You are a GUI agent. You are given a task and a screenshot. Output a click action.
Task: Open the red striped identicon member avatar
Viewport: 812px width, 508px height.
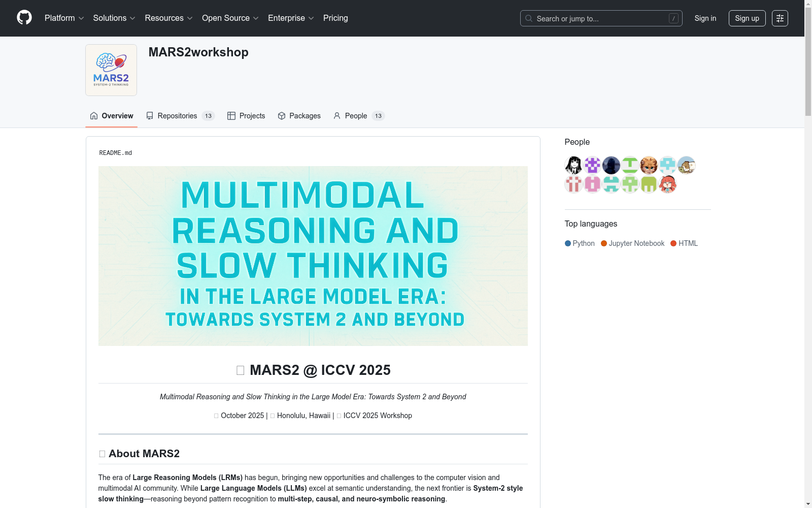574,184
